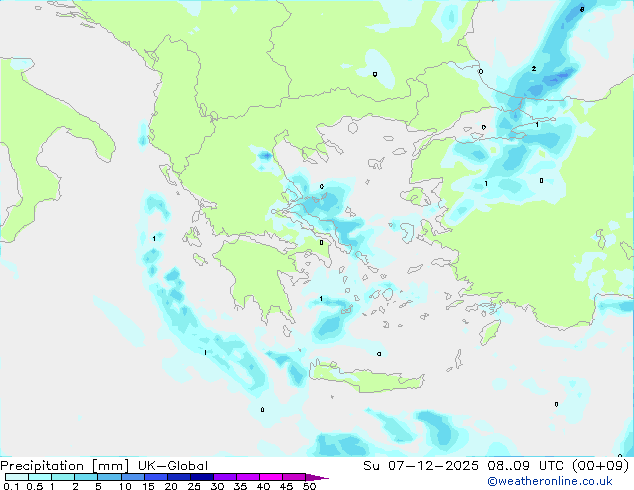The height and width of the screenshot is (490, 634).
Task: Click the legend label '0.5'
Action: (35, 486)
